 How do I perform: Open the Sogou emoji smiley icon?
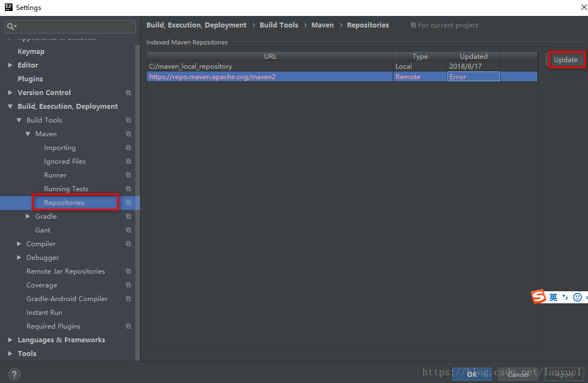(x=578, y=298)
